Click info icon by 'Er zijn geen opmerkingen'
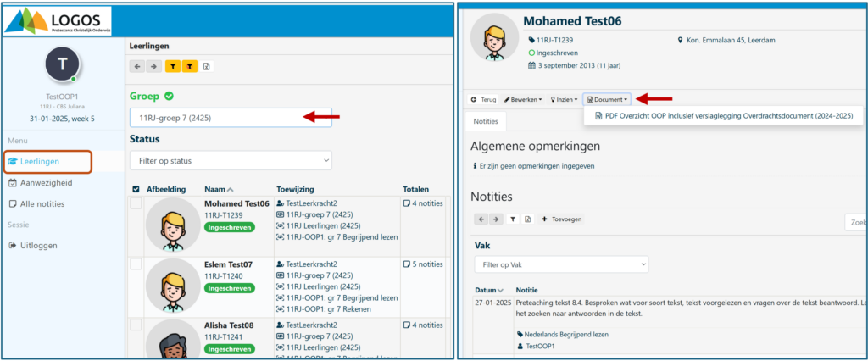The image size is (868, 361). (475, 165)
